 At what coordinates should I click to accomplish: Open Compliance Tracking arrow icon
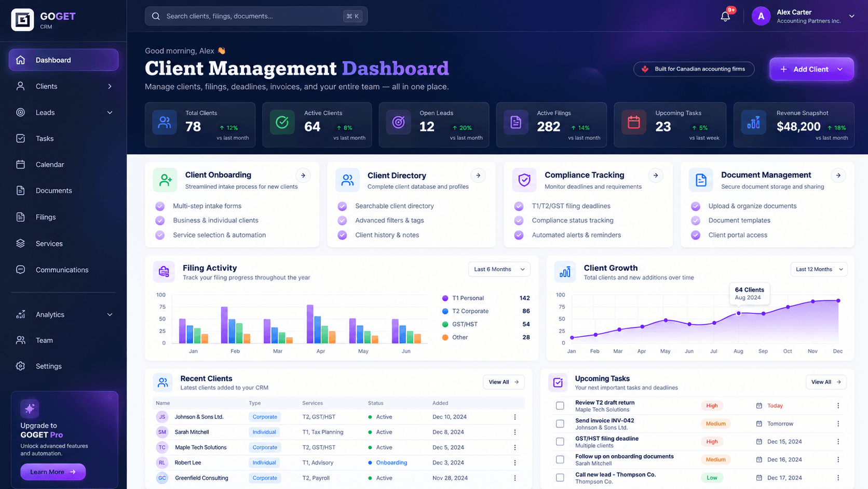click(656, 176)
